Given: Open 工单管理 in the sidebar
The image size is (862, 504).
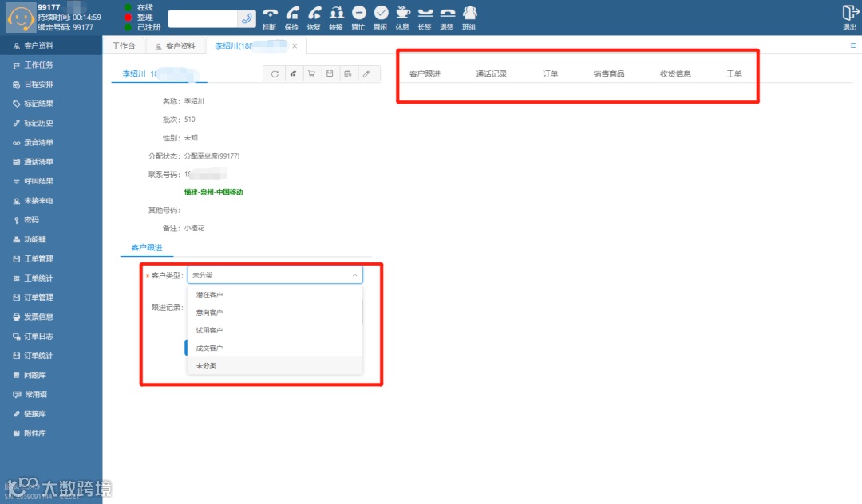Looking at the screenshot, I should (x=51, y=258).
